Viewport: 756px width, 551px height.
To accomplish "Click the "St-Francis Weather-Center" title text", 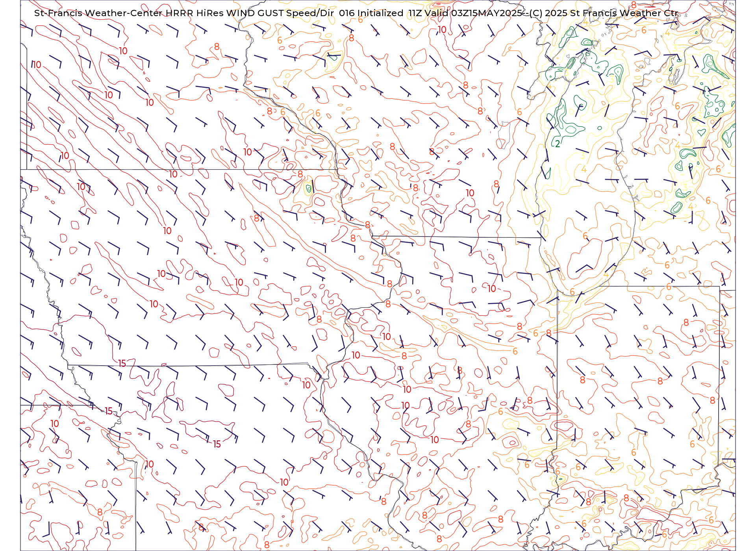I will (x=98, y=13).
